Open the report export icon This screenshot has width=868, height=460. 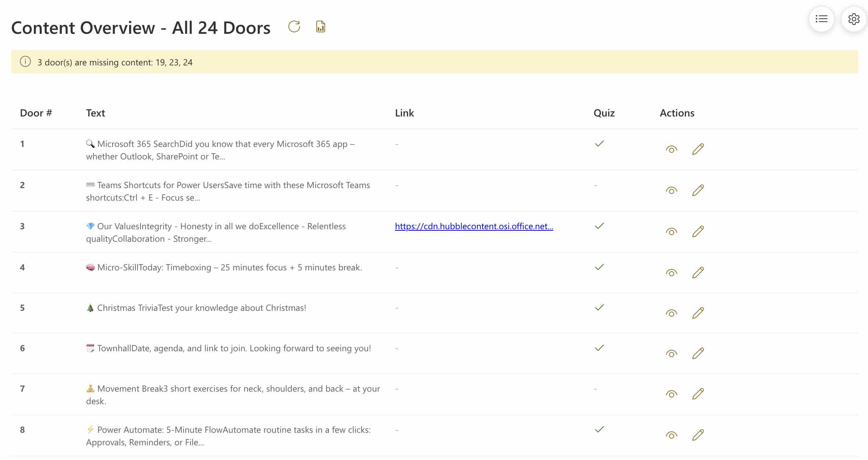(x=321, y=26)
